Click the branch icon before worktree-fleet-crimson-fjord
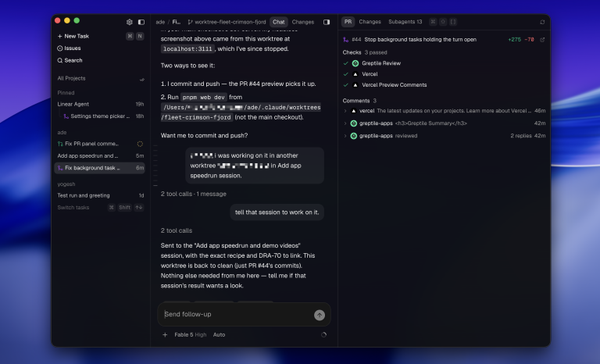 [x=190, y=22]
